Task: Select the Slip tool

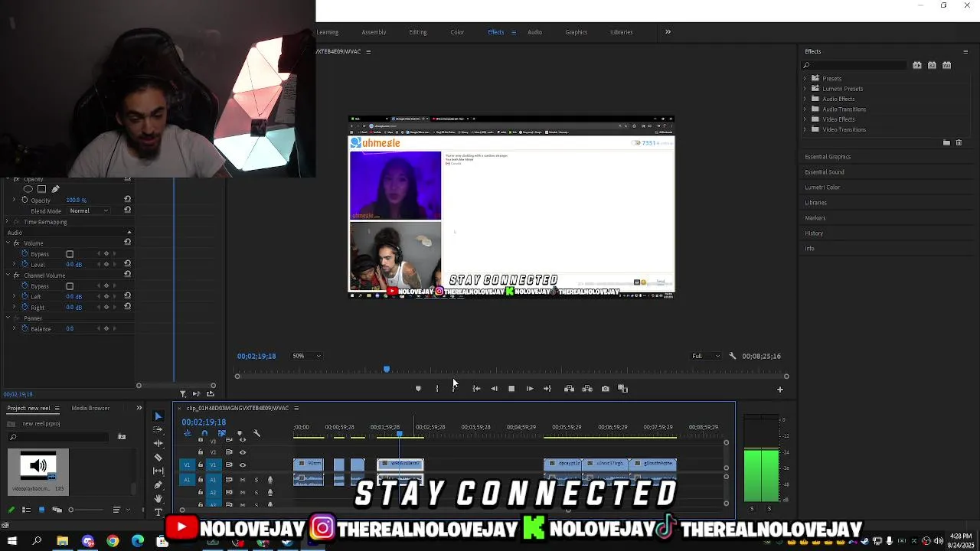Action: coord(158,471)
